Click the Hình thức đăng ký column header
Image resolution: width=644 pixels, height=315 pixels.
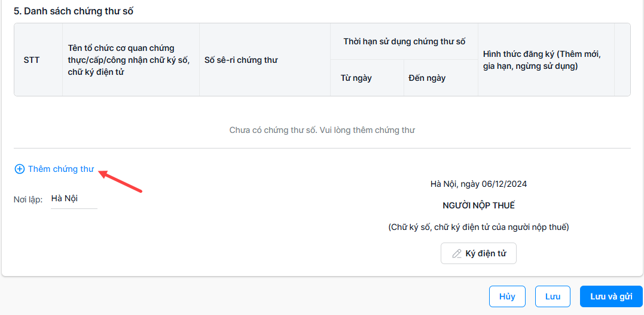coord(542,60)
